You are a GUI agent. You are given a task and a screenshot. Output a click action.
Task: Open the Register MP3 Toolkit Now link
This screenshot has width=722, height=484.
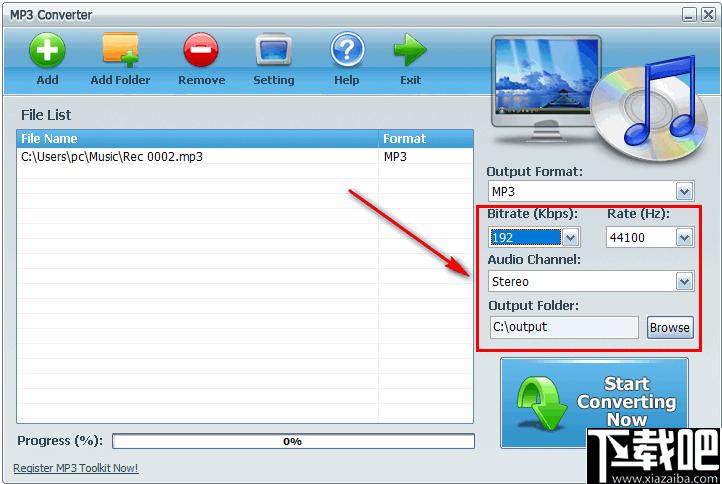(x=76, y=468)
